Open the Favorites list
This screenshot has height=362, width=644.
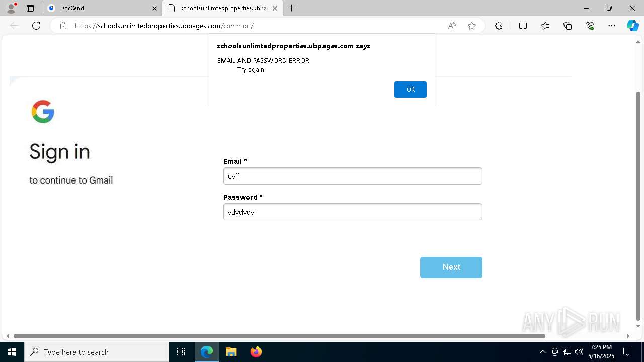(x=545, y=26)
